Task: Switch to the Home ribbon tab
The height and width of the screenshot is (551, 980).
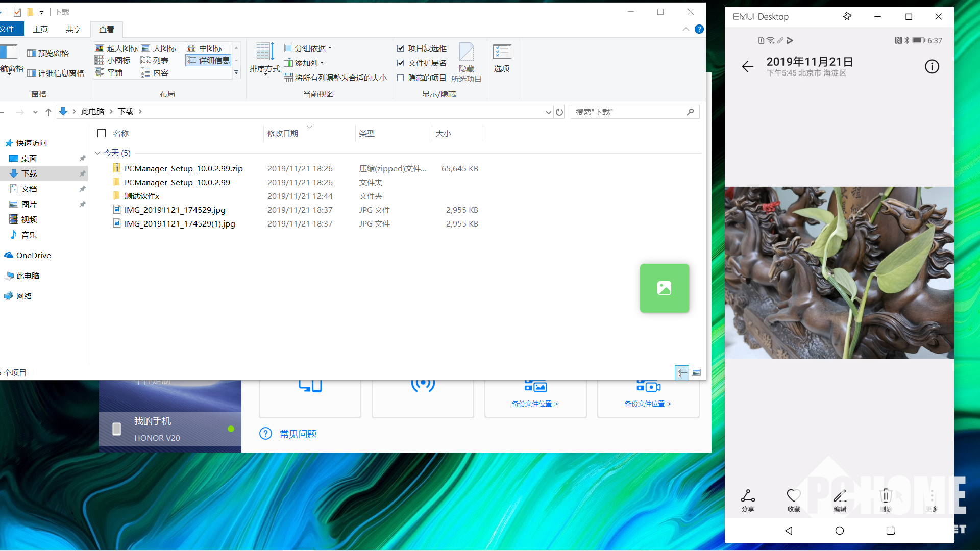Action: pos(40,29)
